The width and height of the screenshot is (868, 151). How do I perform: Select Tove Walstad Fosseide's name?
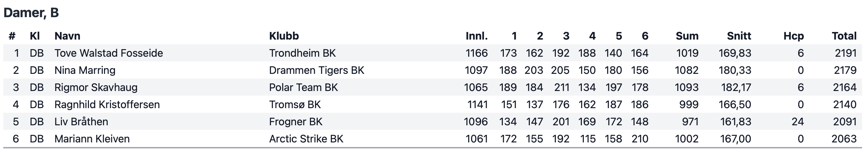click(x=109, y=53)
